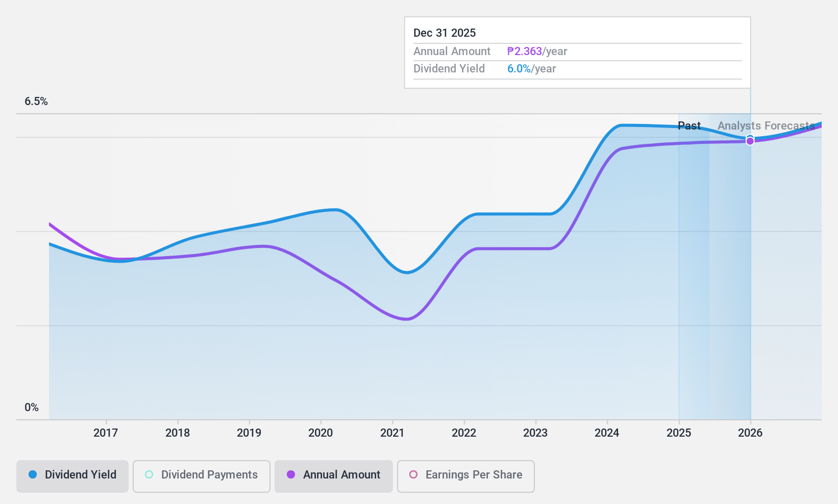838x504 pixels.
Task: Click the purple Annual Amount legend dot
Action: point(291,474)
